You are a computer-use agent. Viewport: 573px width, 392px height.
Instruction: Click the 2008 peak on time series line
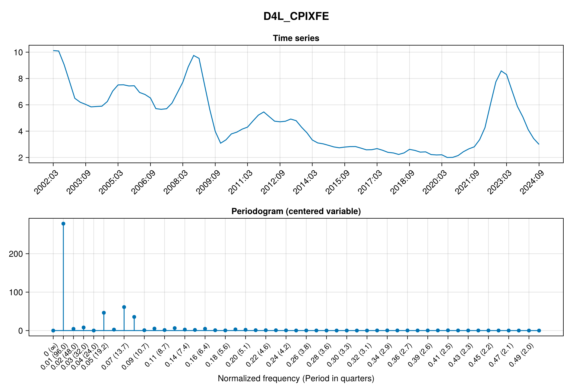194,55
